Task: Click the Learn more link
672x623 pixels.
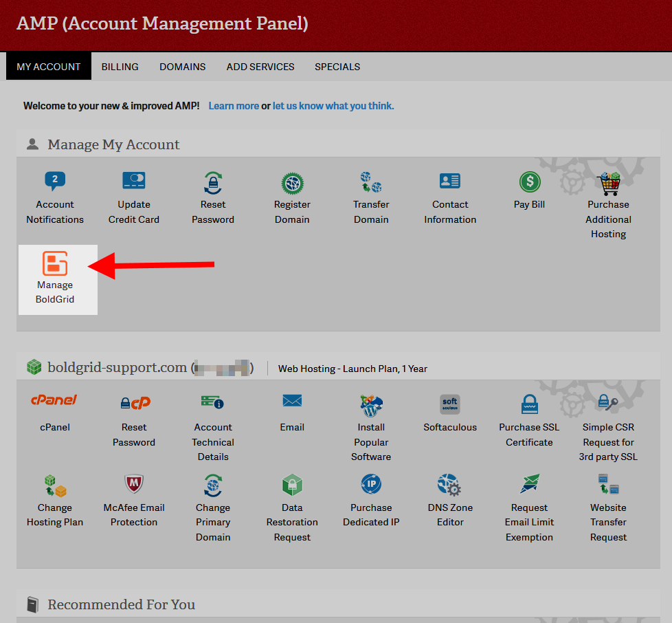Action: [x=234, y=106]
